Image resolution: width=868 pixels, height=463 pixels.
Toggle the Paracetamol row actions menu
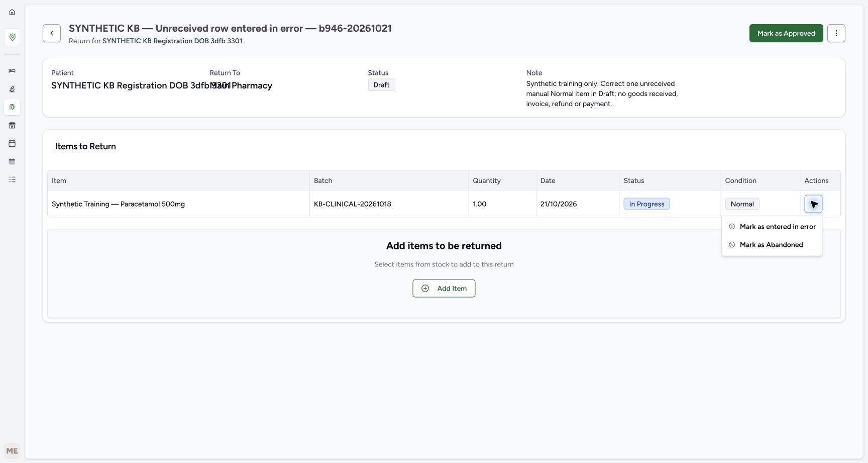click(813, 204)
